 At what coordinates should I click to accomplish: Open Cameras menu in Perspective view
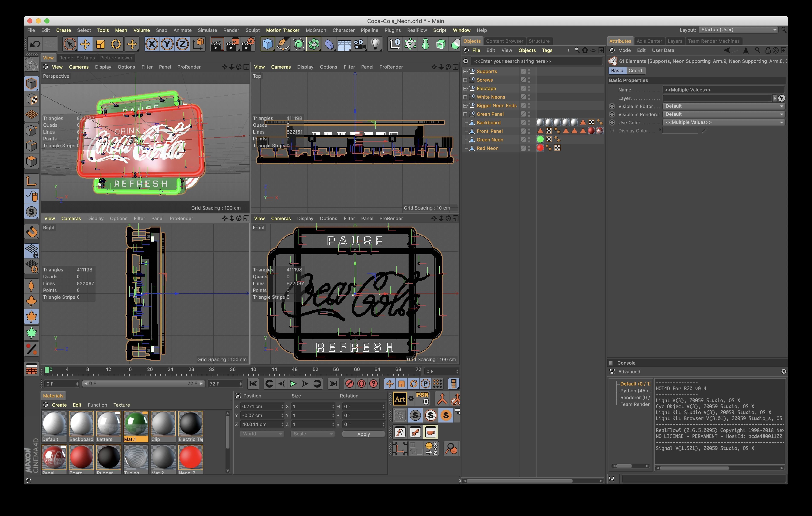pyautogui.click(x=78, y=67)
